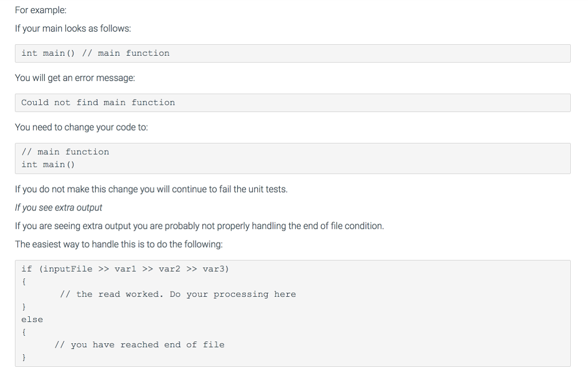The width and height of the screenshot is (588, 372).
Task: Click the sentence about failing the unit tests
Action: point(151,189)
